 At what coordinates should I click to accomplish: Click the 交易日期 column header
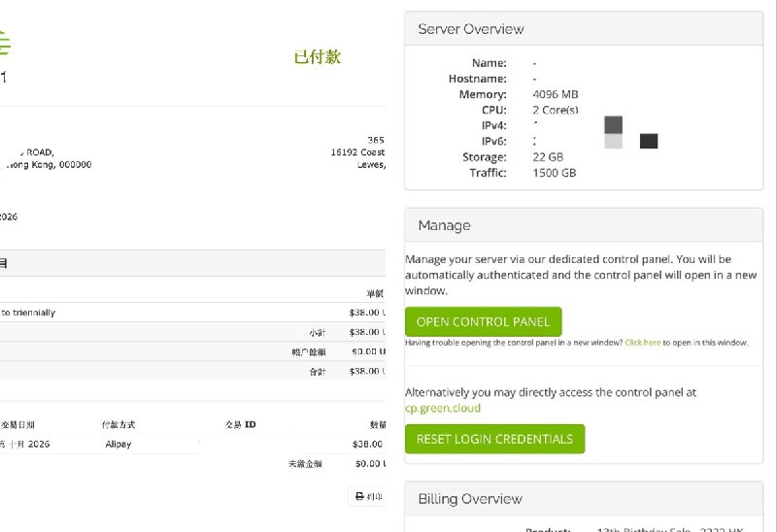click(x=17, y=424)
